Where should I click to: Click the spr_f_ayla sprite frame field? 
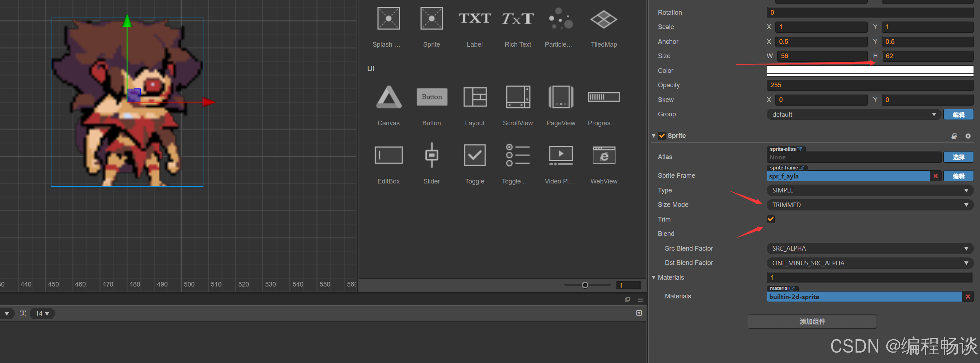click(x=848, y=176)
